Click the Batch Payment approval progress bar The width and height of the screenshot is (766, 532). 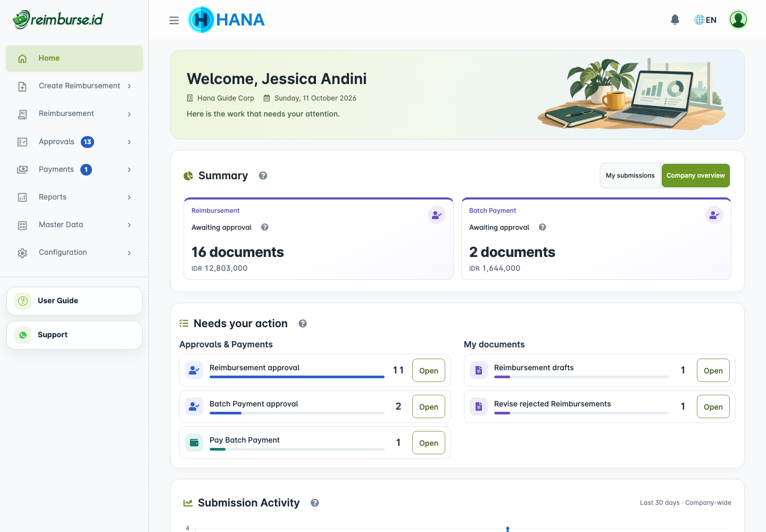click(x=297, y=413)
